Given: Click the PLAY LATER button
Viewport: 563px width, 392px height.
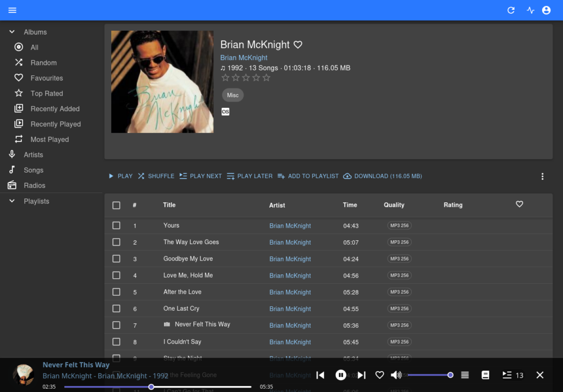Looking at the screenshot, I should point(250,176).
